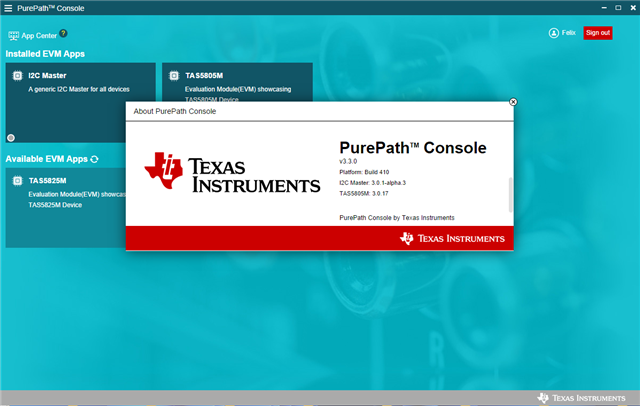This screenshot has height=406, width=640.
Task: Click the Texas Instruments logo in red banner
Action: [452, 238]
